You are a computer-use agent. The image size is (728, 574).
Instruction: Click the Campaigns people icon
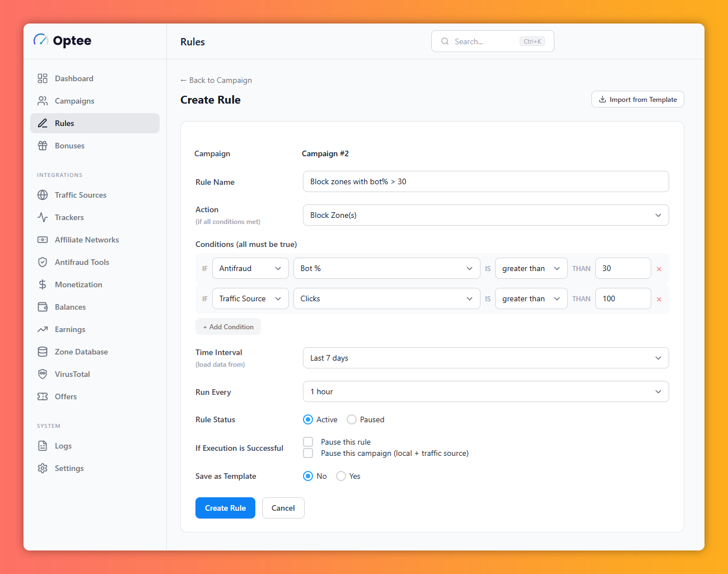(43, 101)
